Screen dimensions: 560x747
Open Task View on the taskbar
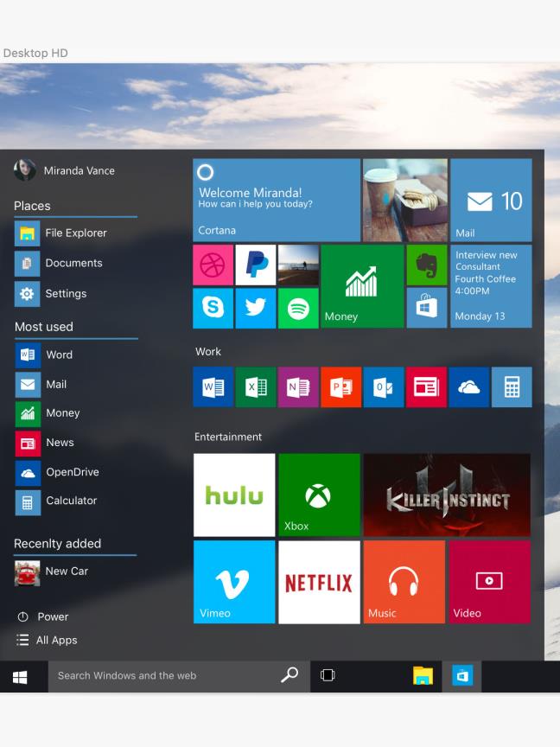click(x=328, y=675)
